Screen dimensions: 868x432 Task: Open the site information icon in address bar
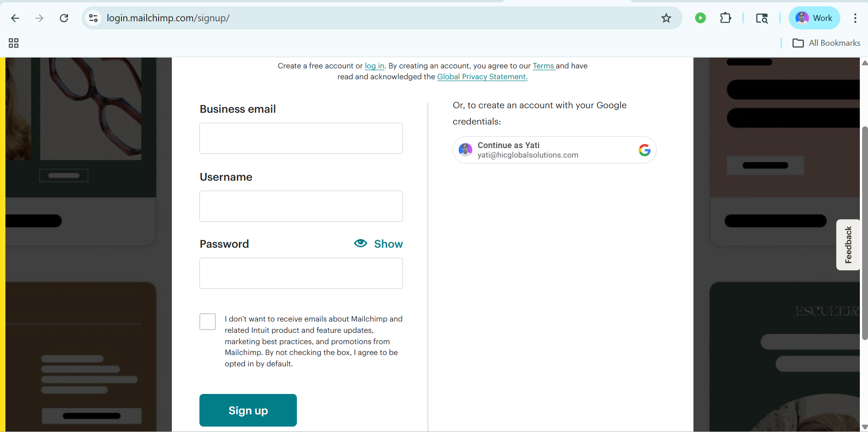(x=93, y=18)
